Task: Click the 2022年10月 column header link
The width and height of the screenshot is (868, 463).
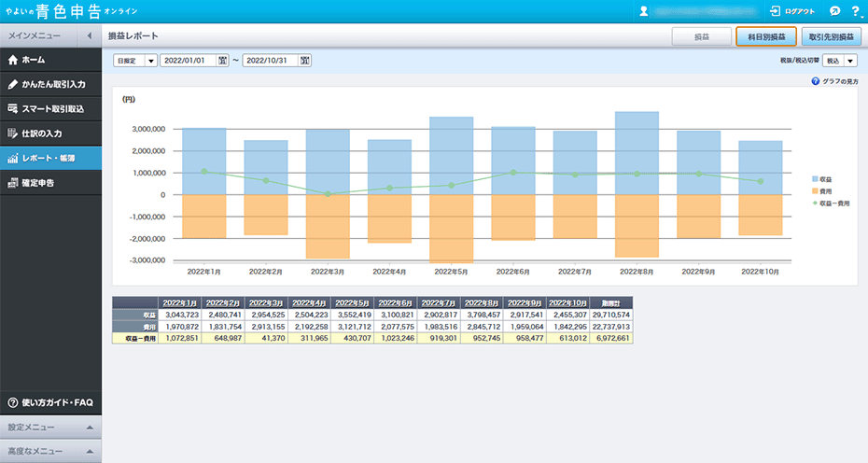Action: click(x=567, y=303)
